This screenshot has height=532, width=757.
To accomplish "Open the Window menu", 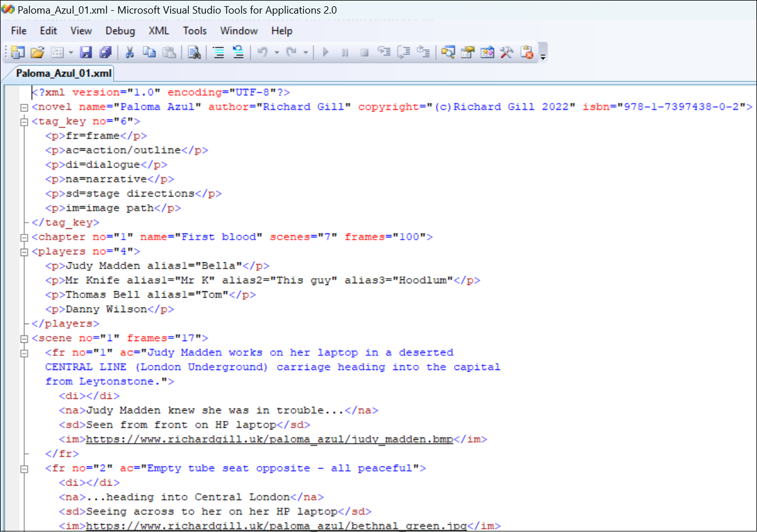I will pyautogui.click(x=239, y=31).
